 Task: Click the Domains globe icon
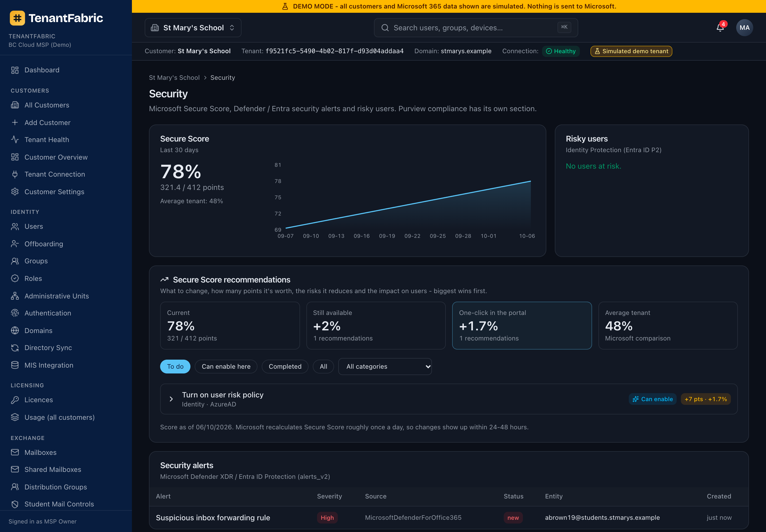click(15, 330)
